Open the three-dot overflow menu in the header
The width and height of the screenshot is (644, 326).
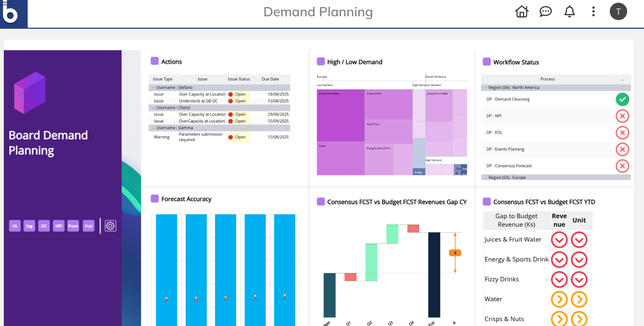point(593,11)
